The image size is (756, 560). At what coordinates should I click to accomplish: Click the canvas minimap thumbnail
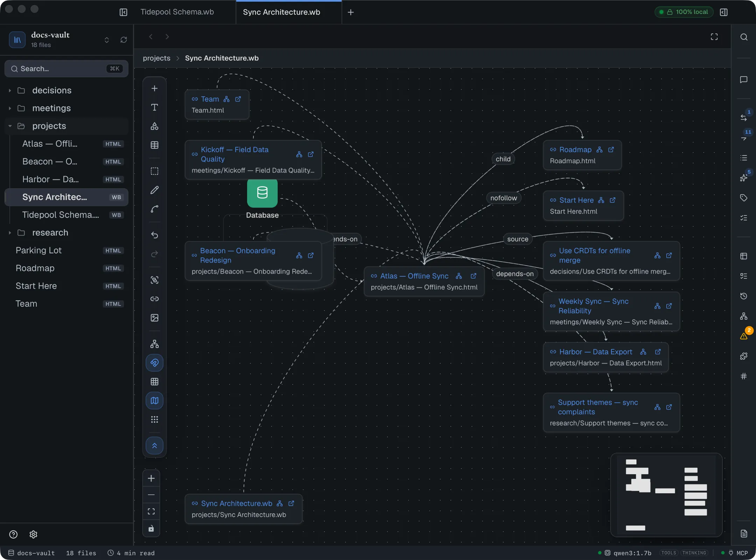tap(666, 495)
